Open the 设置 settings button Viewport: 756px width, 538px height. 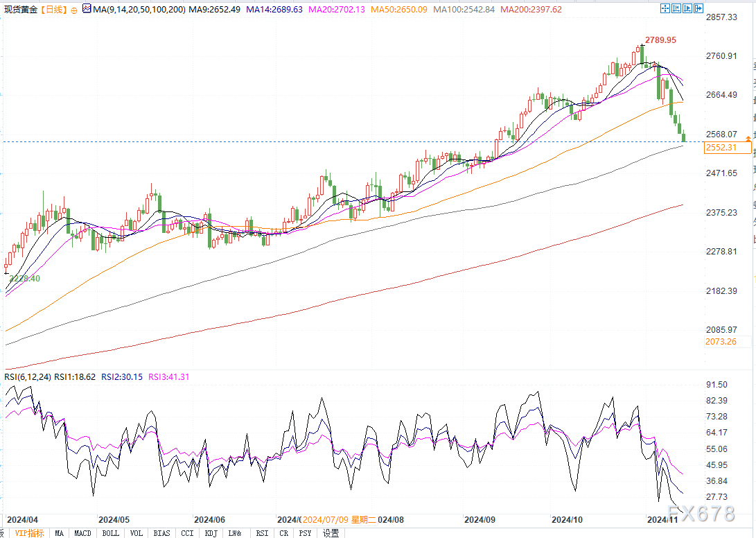pos(331,533)
